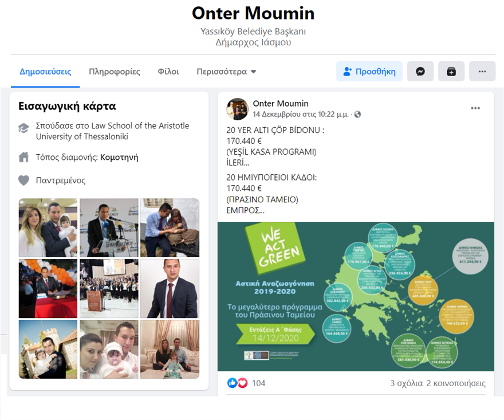Click the archive box icon button

(451, 72)
